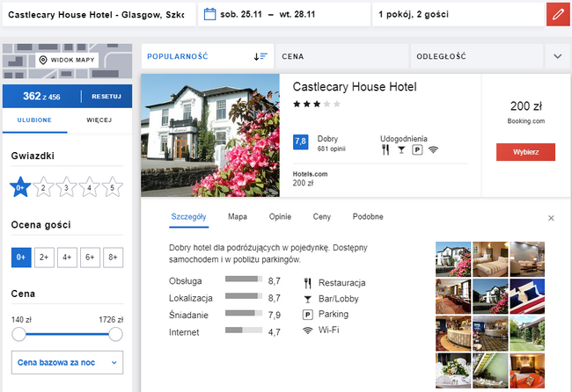Click the Hotels.com 200 zł offer
572x392 pixels.
(310, 178)
